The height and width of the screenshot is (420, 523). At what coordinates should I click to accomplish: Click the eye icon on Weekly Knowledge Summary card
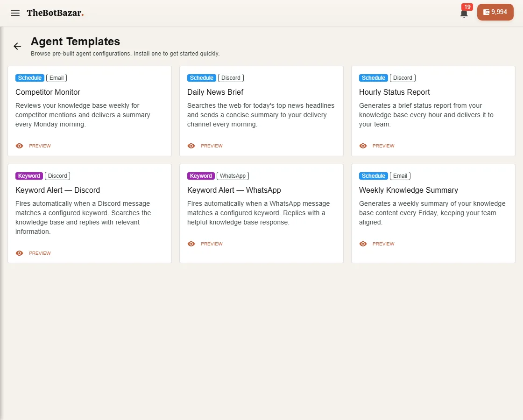(363, 244)
